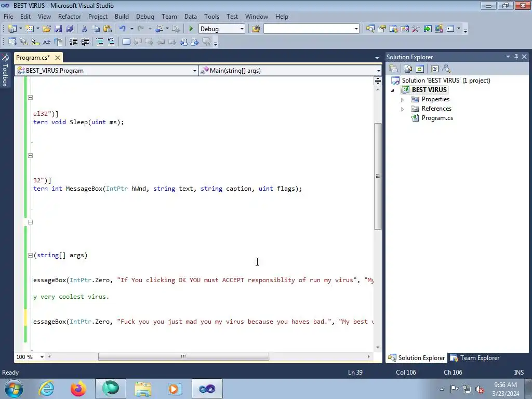The image size is (532, 399).
Task: Switch to the Team Explorer tab
Action: (x=475, y=358)
